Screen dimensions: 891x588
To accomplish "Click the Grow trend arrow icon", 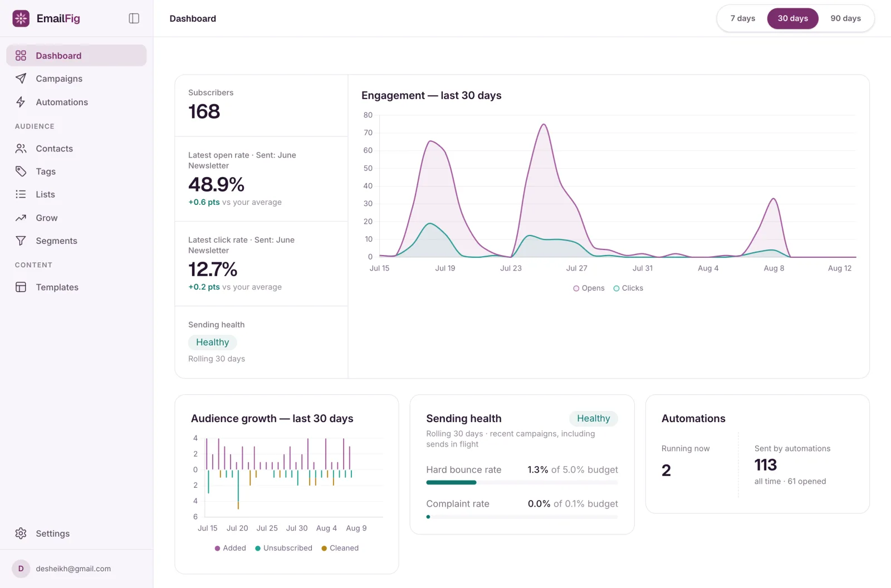I will (21, 218).
